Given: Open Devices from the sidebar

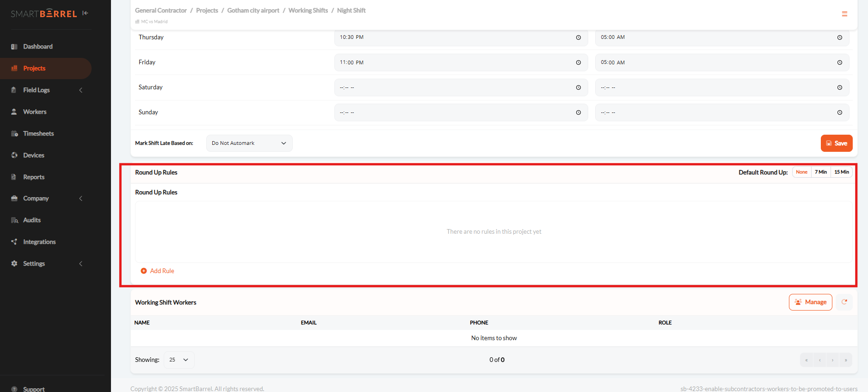Looking at the screenshot, I should click(x=34, y=156).
